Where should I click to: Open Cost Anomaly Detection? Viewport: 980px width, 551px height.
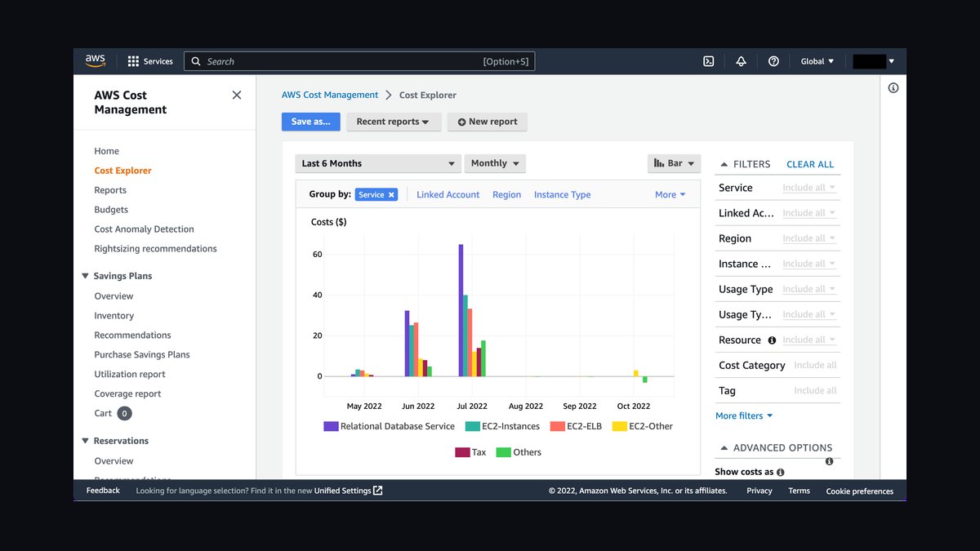pos(144,229)
